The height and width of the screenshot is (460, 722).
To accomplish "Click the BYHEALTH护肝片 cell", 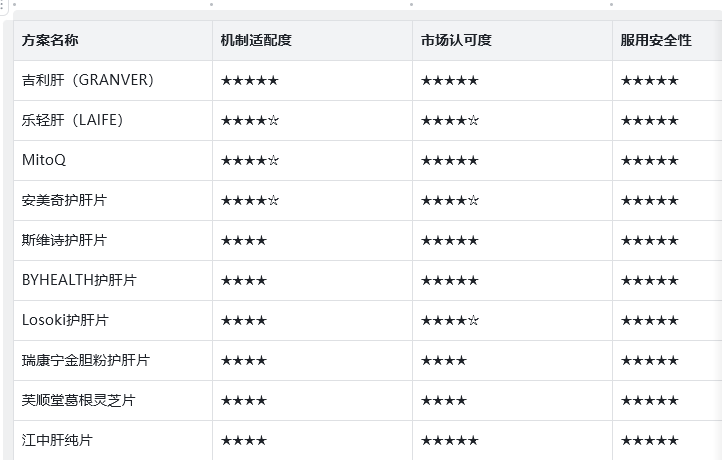I will [79, 280].
